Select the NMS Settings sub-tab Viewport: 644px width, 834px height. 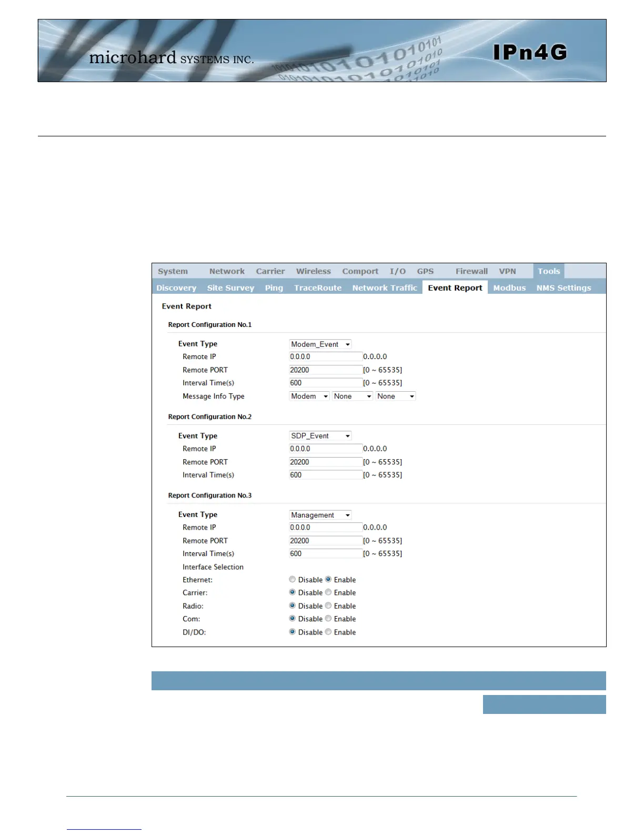pyautogui.click(x=563, y=287)
